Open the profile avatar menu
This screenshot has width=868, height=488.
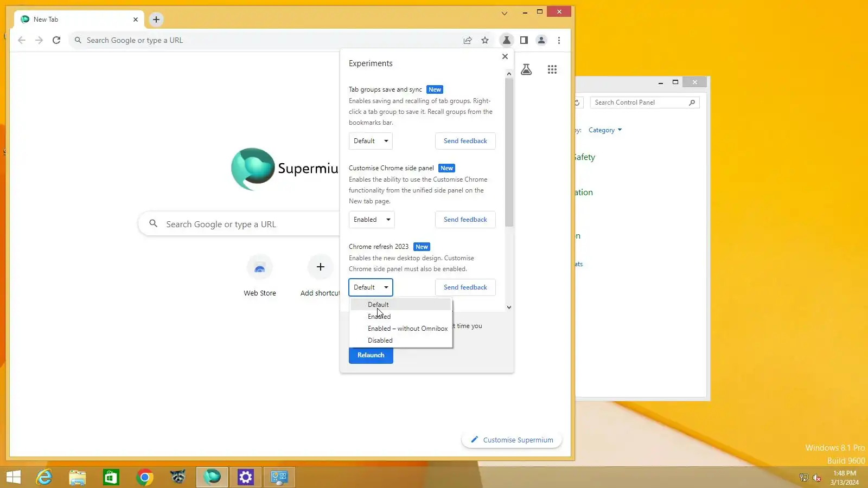click(x=541, y=40)
